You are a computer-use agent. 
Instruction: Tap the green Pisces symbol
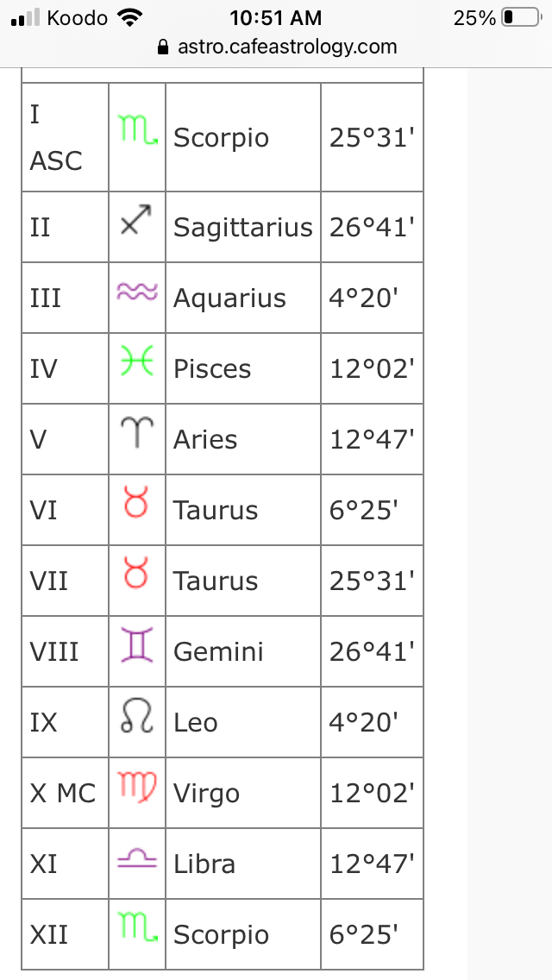coord(136,361)
